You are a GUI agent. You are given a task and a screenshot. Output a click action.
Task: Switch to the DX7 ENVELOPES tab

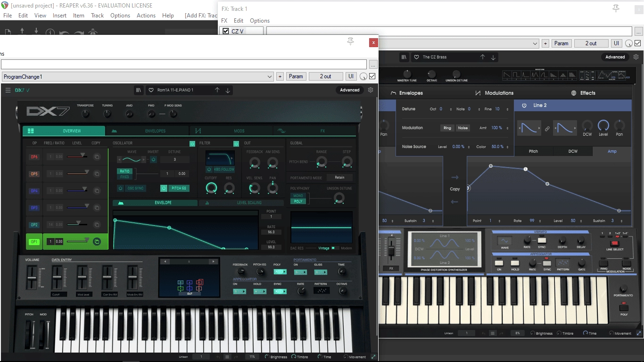pos(148,131)
